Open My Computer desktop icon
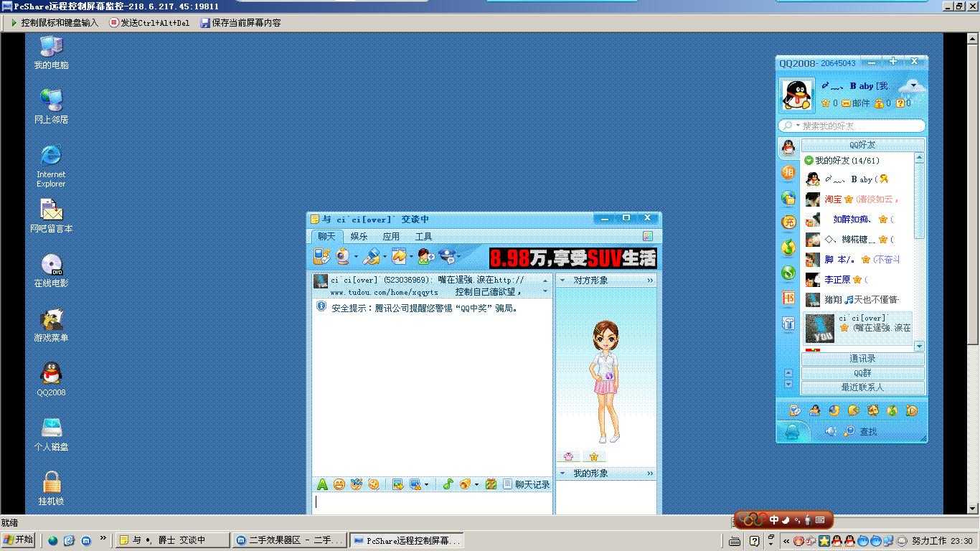The height and width of the screenshot is (551, 980). coord(51,52)
